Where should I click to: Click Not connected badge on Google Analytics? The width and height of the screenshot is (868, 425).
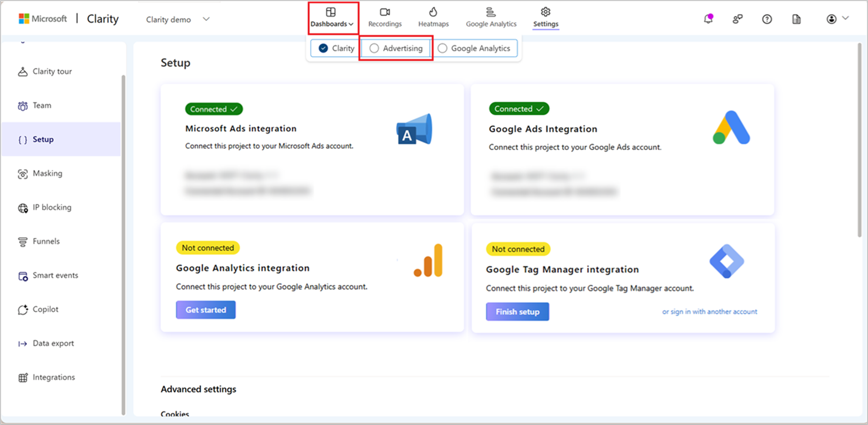208,248
